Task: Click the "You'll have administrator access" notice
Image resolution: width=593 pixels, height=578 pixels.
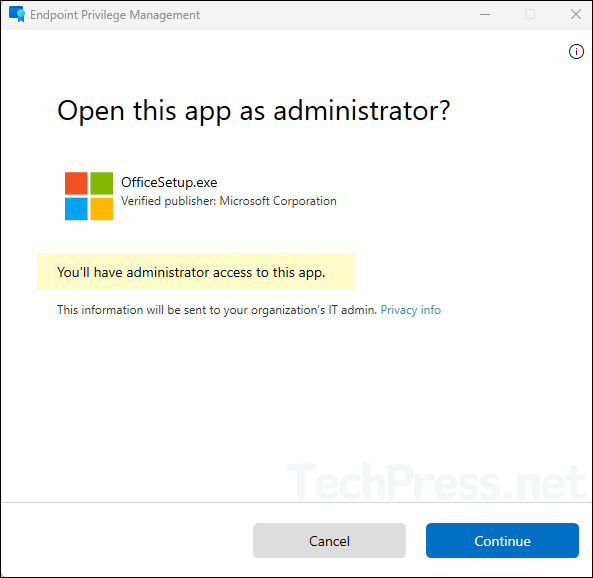Action: pyautogui.click(x=196, y=271)
